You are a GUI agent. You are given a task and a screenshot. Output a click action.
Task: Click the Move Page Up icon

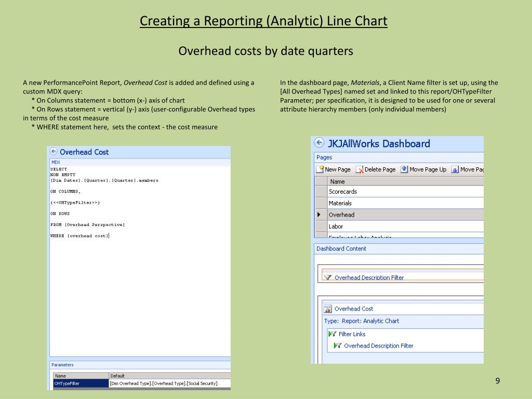click(404, 169)
